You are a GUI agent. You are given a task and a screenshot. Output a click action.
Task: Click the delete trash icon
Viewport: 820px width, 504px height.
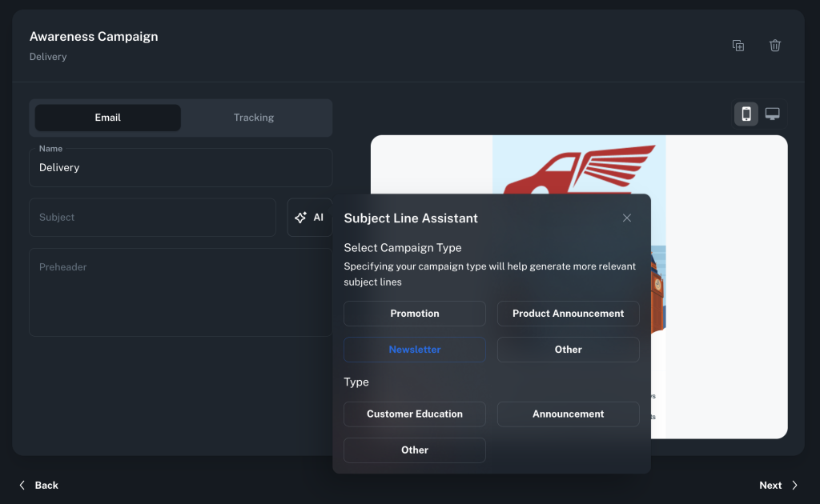pyautogui.click(x=774, y=46)
